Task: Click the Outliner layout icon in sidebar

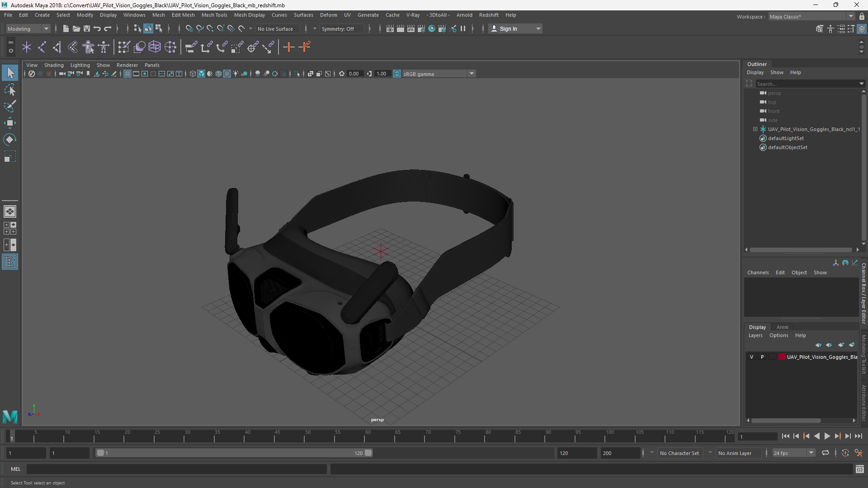Action: (10, 262)
